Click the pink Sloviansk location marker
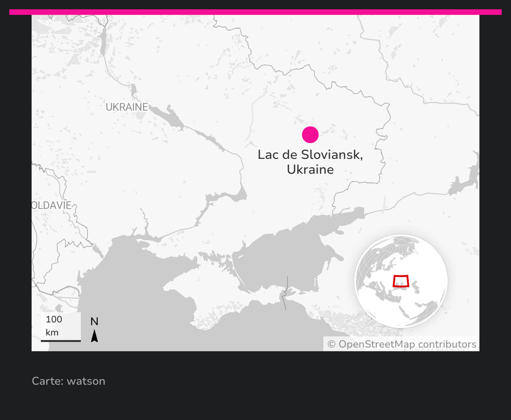Viewport: 511px width, 420px height. 310,135
